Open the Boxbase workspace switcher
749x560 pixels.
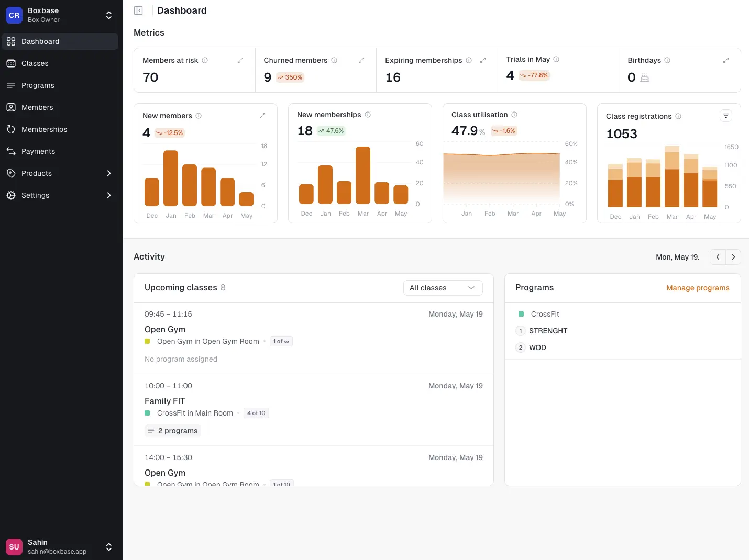click(x=108, y=15)
